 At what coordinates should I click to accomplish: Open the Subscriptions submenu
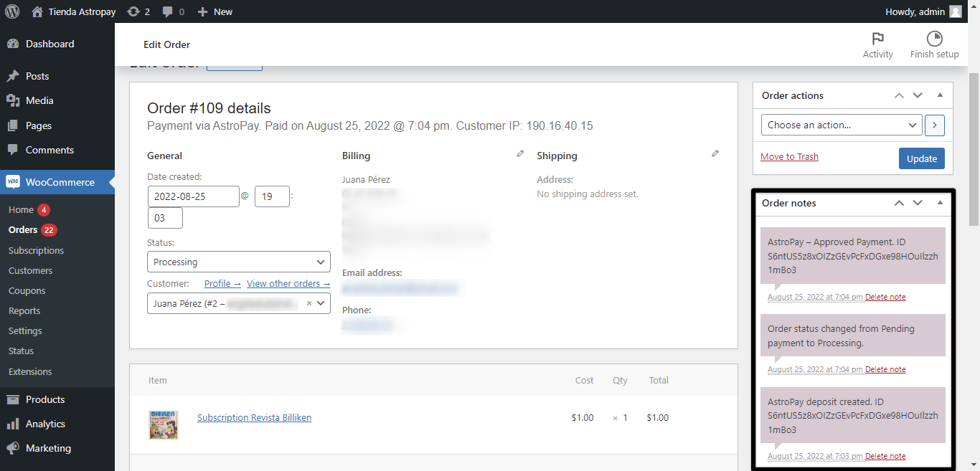36,250
